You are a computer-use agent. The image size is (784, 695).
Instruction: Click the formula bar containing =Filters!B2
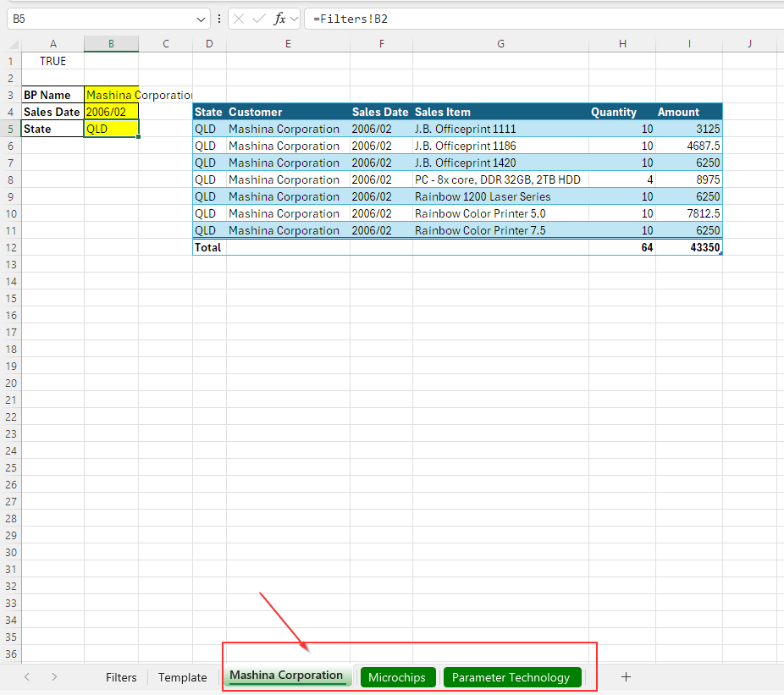(544, 19)
